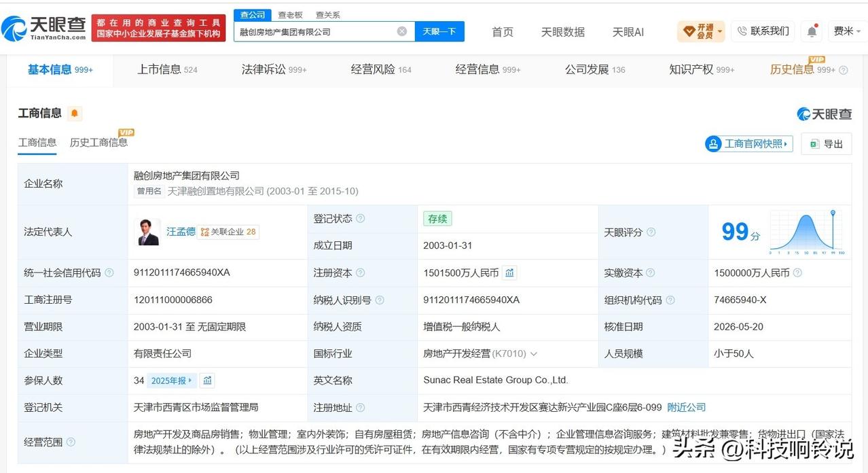The height and width of the screenshot is (473, 868).
Task: Open the 经营风险 tab
Action: coord(381,69)
